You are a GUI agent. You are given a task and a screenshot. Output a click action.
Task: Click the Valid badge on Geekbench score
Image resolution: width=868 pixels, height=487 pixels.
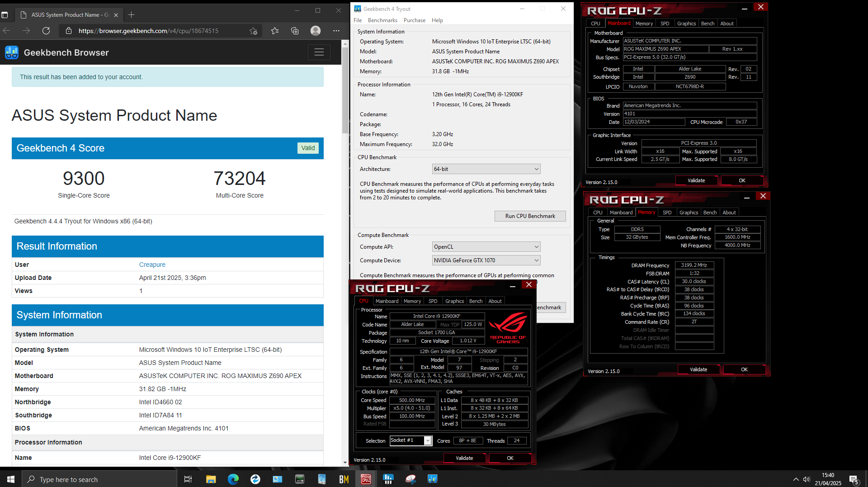point(308,148)
